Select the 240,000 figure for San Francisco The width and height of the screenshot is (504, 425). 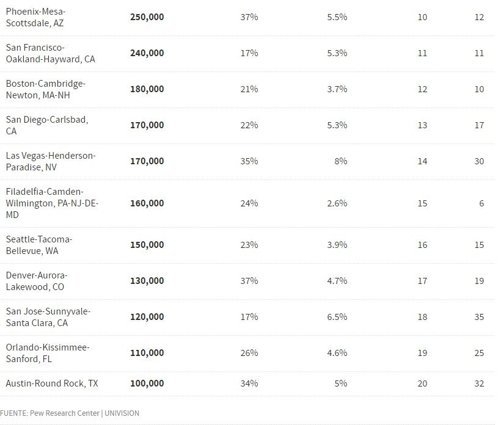[147, 53]
